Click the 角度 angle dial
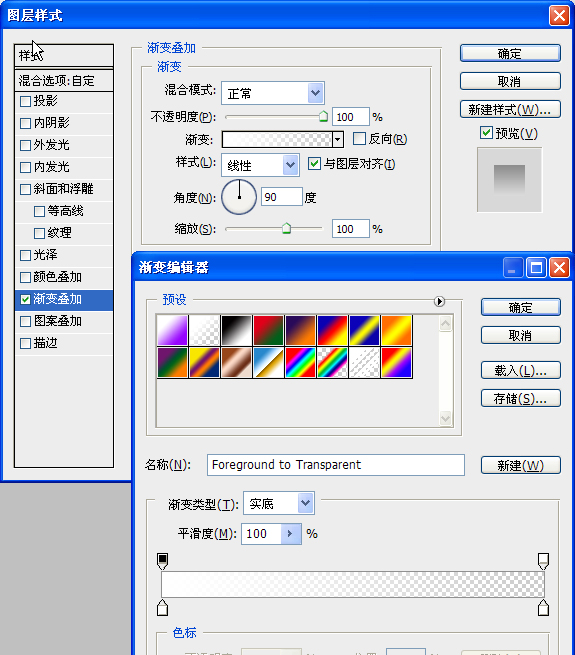Screen dimensions: 575x655 click(239, 197)
